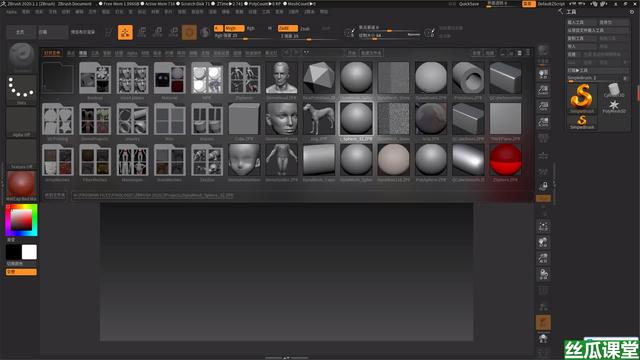This screenshot has height=360, width=640.
Task: Click the 主页 home button
Action: click(21, 32)
